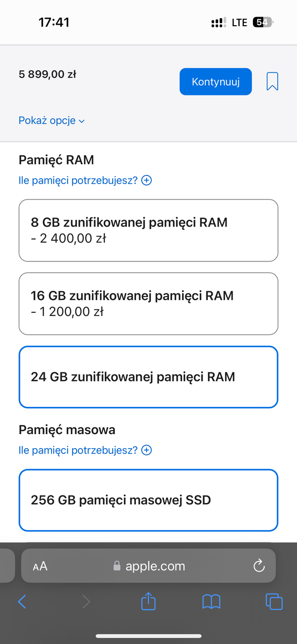Screen dimensions: 297x644
Task: Tap the Safari back arrow
Action: coord(22,601)
